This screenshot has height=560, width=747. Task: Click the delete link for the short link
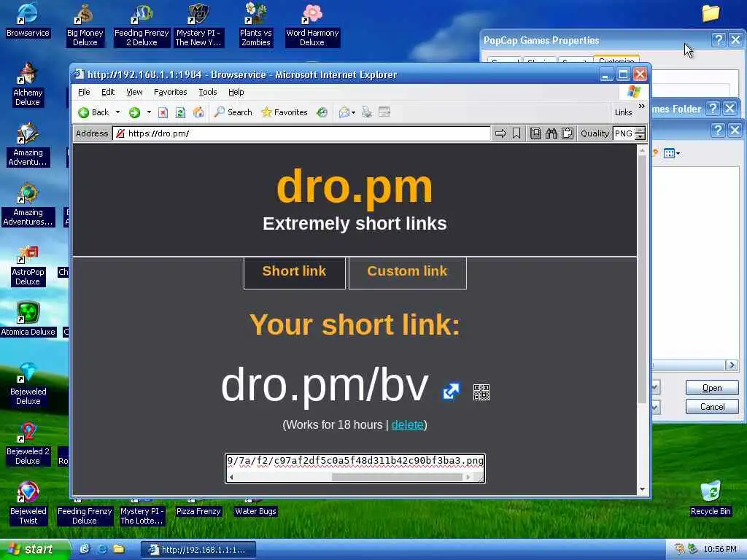click(x=407, y=425)
